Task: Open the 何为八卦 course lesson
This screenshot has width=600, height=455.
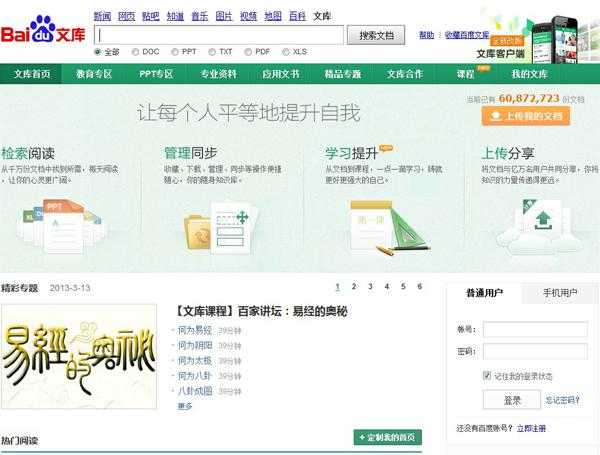Action: click(195, 376)
